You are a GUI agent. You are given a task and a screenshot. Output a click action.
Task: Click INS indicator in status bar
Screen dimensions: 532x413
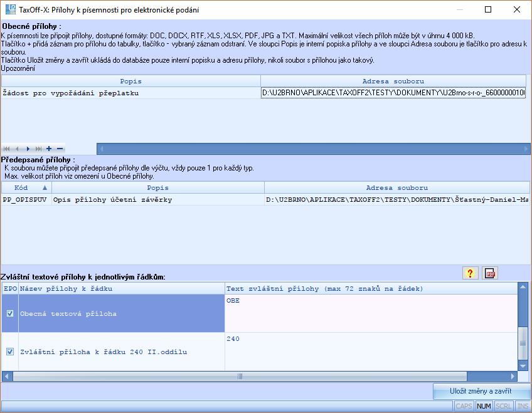tap(523, 406)
